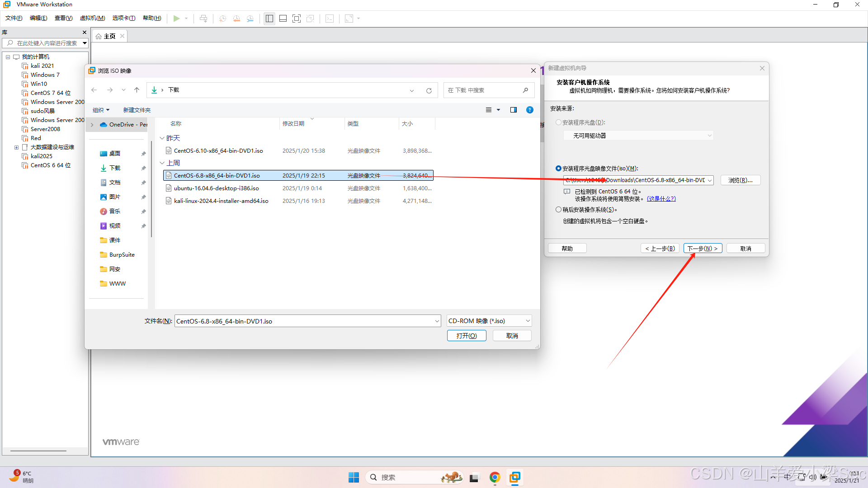Open the 虚拟机(M) menu

pyautogui.click(x=92, y=18)
